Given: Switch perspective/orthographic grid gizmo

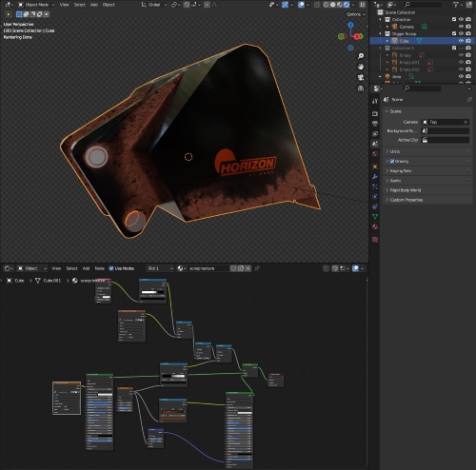Looking at the screenshot, I should 361,88.
